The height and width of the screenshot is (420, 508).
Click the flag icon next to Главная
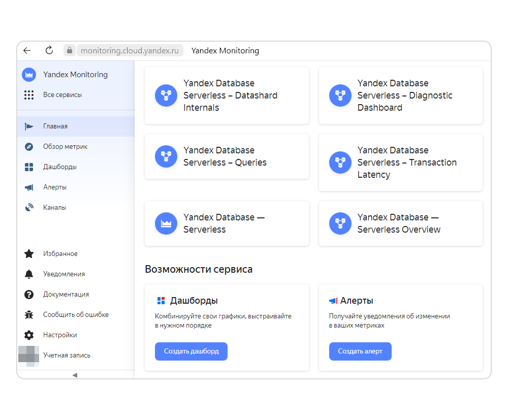click(x=29, y=126)
